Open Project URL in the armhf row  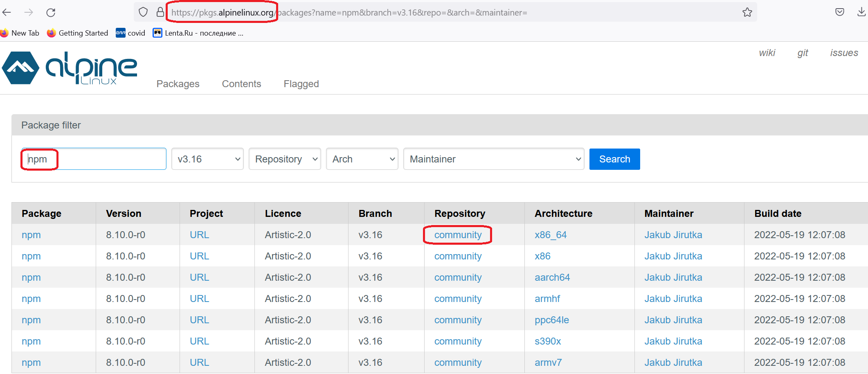pos(200,299)
